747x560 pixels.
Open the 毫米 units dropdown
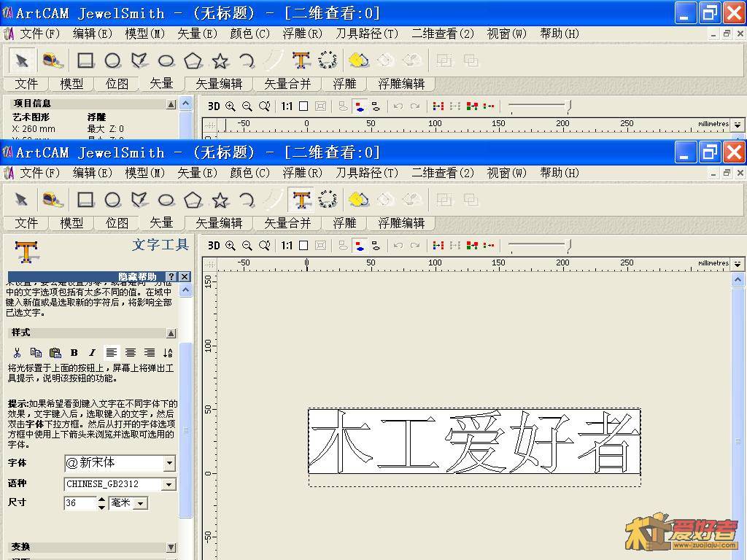(141, 503)
